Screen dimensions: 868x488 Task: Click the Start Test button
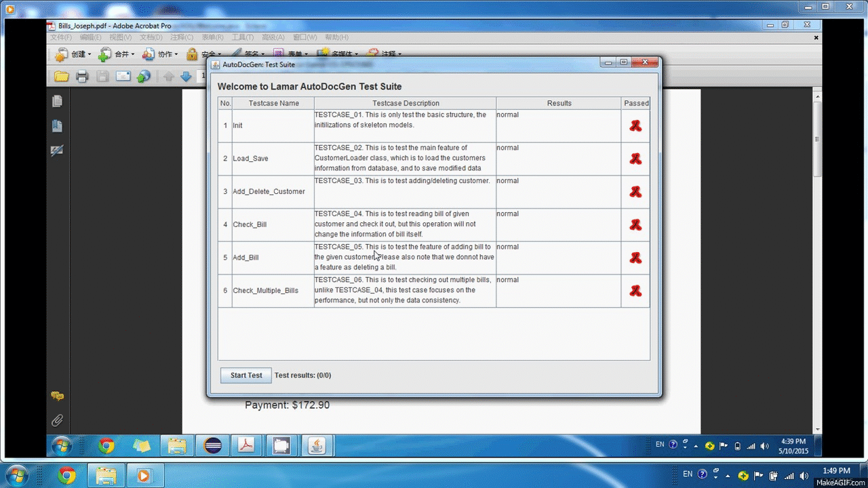(245, 375)
